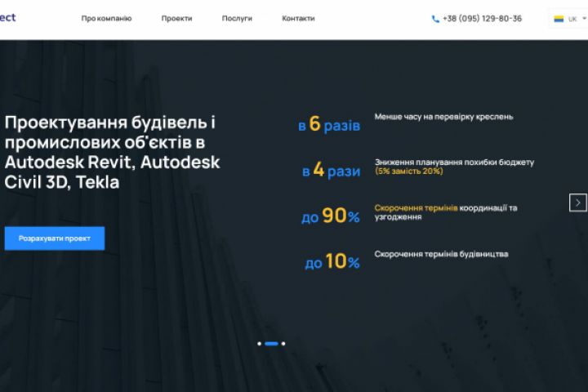This screenshot has height=392, width=588.
Task: Open the Послуги menu item
Action: pyautogui.click(x=237, y=19)
